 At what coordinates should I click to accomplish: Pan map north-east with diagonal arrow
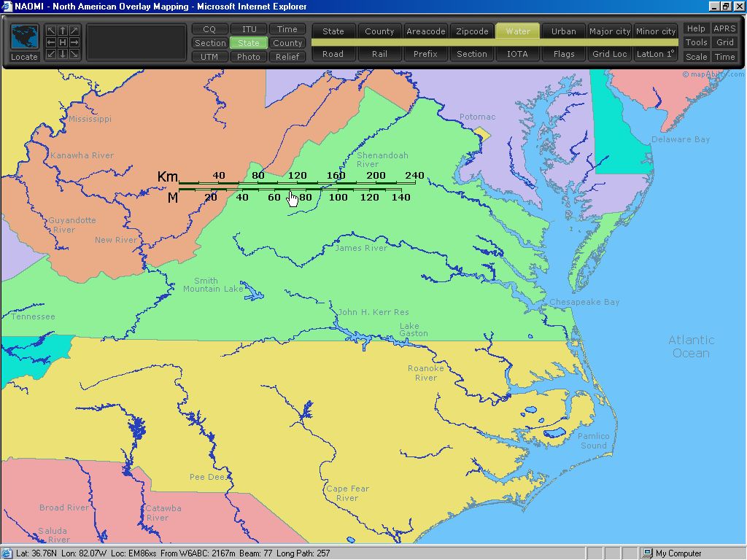74,31
